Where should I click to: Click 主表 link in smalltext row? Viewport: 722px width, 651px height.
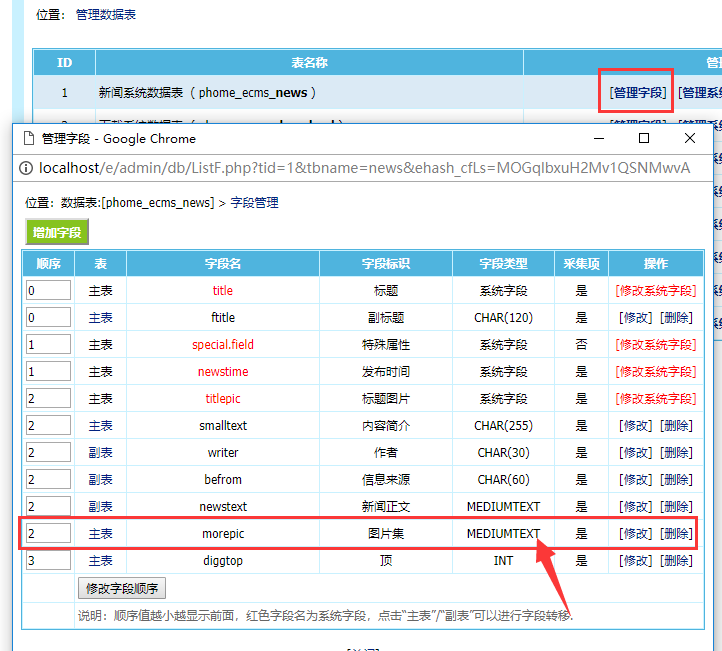point(100,425)
